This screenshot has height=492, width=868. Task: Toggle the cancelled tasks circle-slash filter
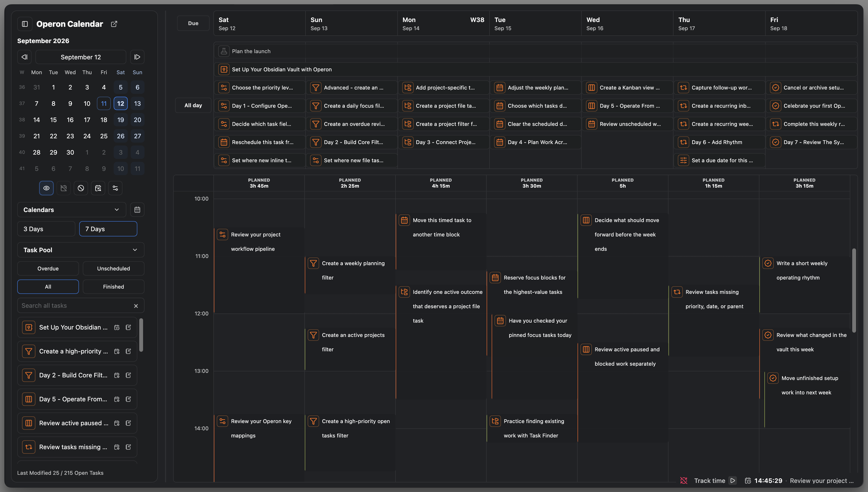pos(81,188)
